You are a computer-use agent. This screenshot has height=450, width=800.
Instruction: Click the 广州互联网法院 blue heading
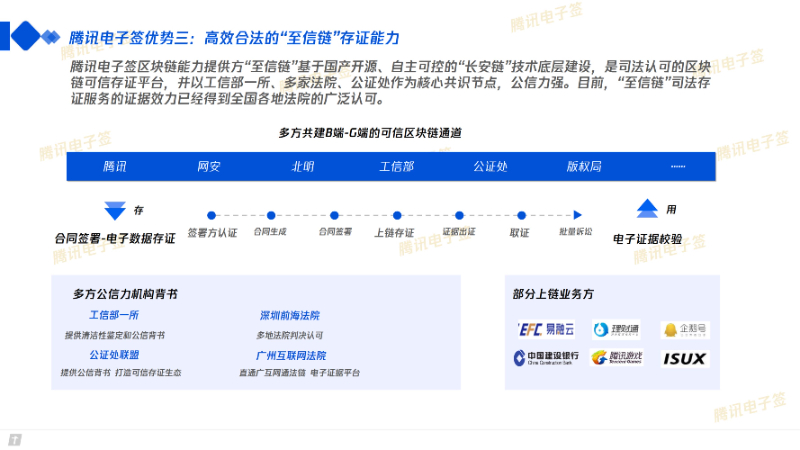(291, 355)
